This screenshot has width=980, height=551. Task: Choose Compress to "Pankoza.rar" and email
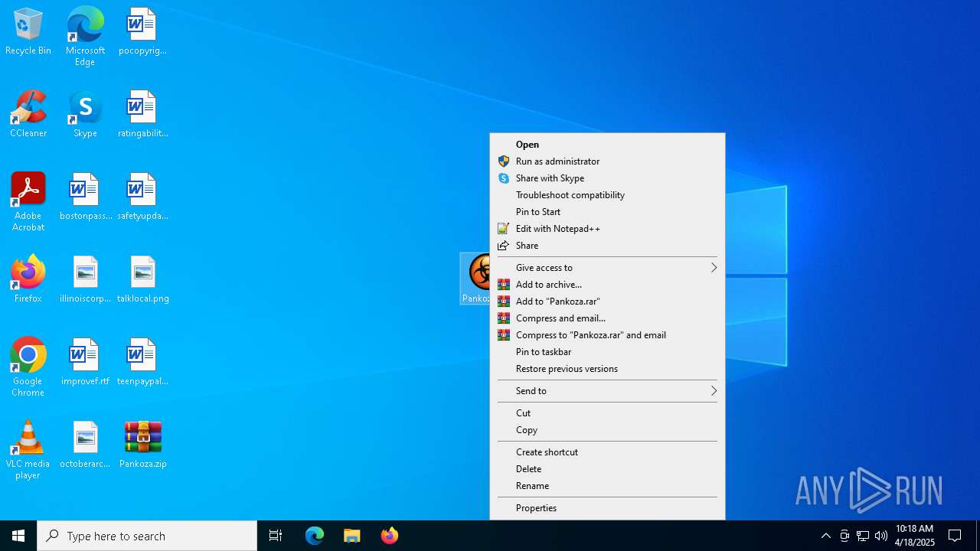[x=607, y=335]
